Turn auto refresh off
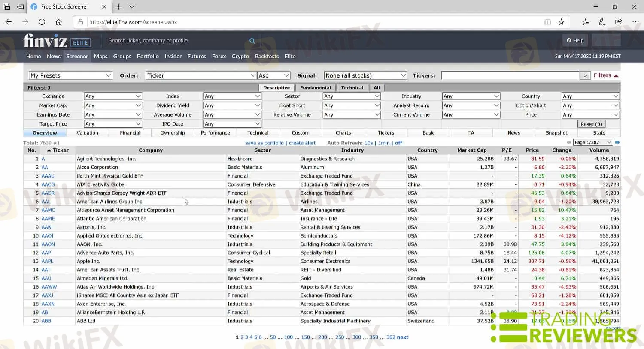Image resolution: width=644 pixels, height=349 pixels. [398, 143]
